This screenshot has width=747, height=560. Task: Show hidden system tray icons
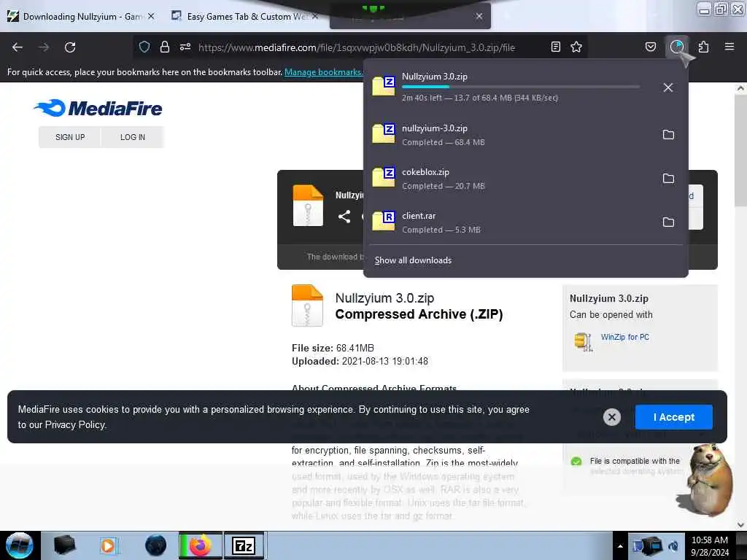620,546
